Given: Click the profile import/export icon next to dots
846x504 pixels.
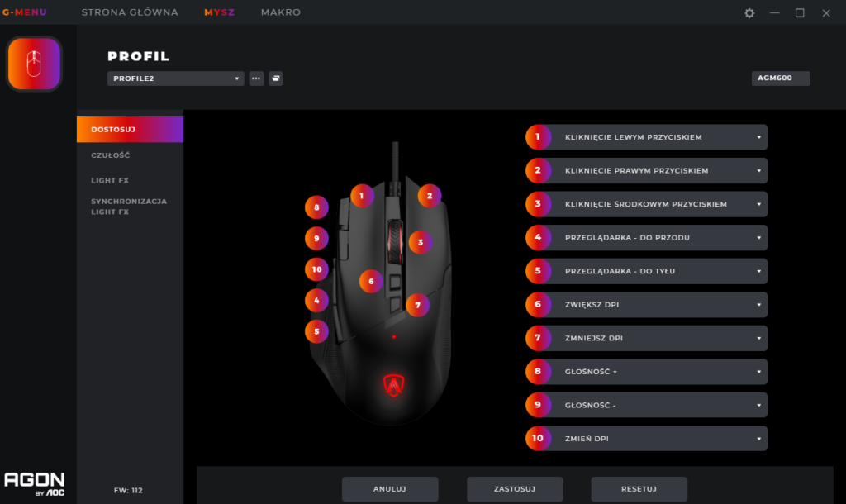Looking at the screenshot, I should (x=276, y=78).
